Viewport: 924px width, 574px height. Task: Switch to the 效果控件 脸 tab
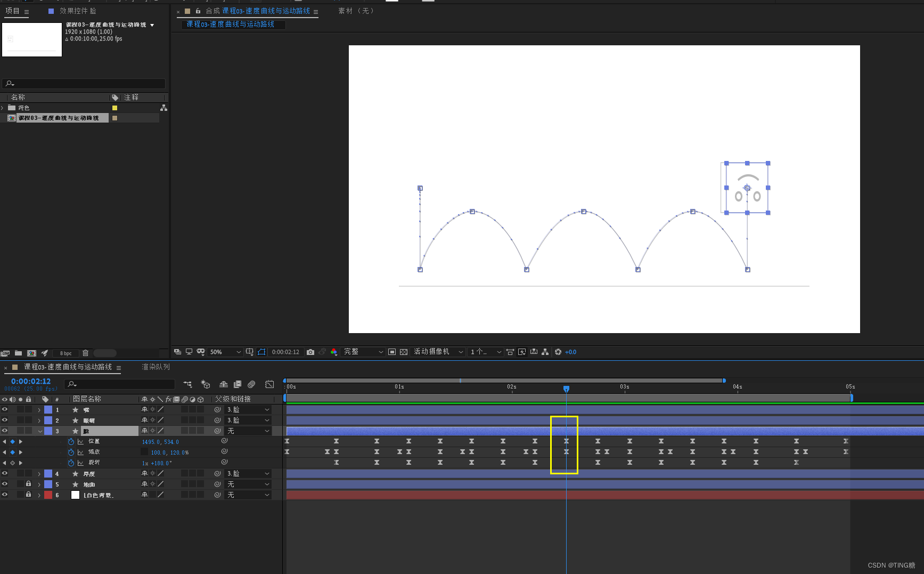point(78,11)
